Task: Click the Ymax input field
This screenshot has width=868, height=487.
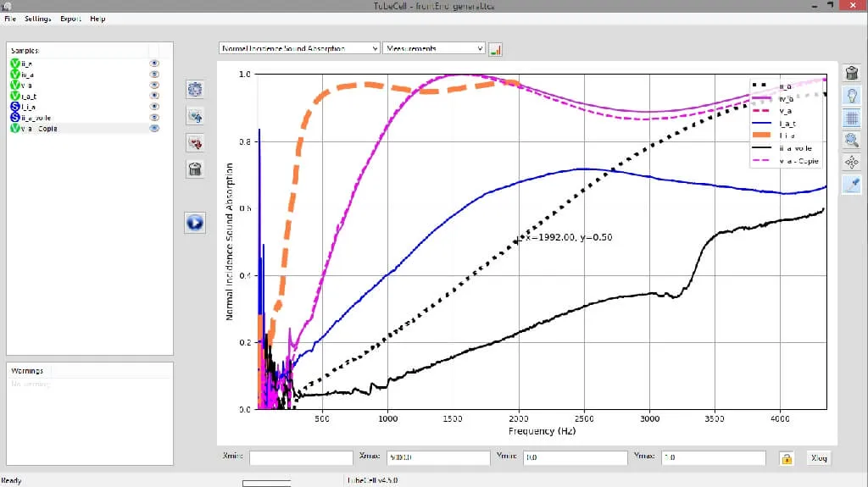Action: pos(714,457)
